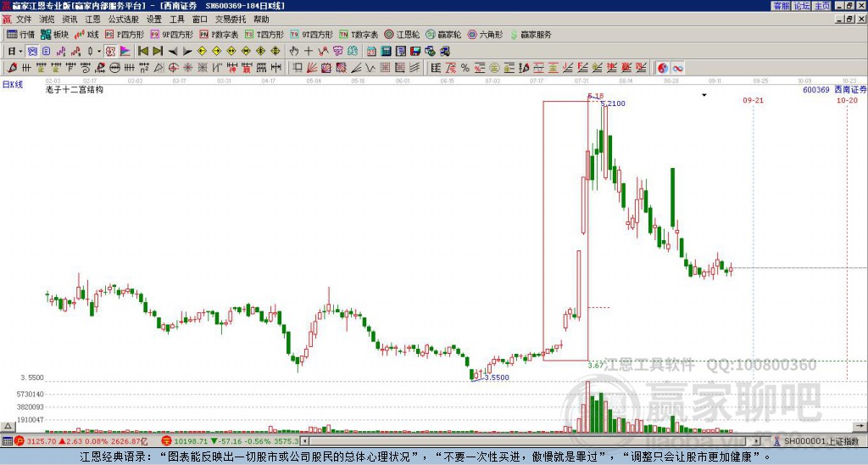Open the 公式选股 menu
Image resolution: width=868 pixels, height=465 pixels.
124,20
